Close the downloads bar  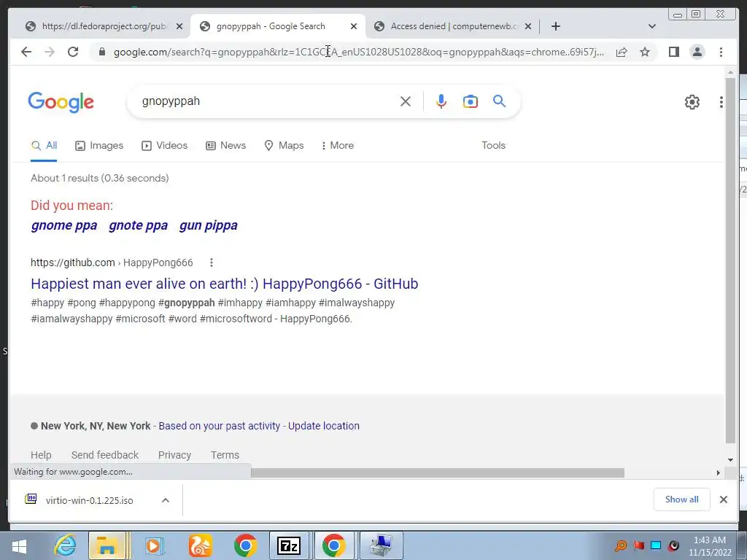(x=723, y=499)
